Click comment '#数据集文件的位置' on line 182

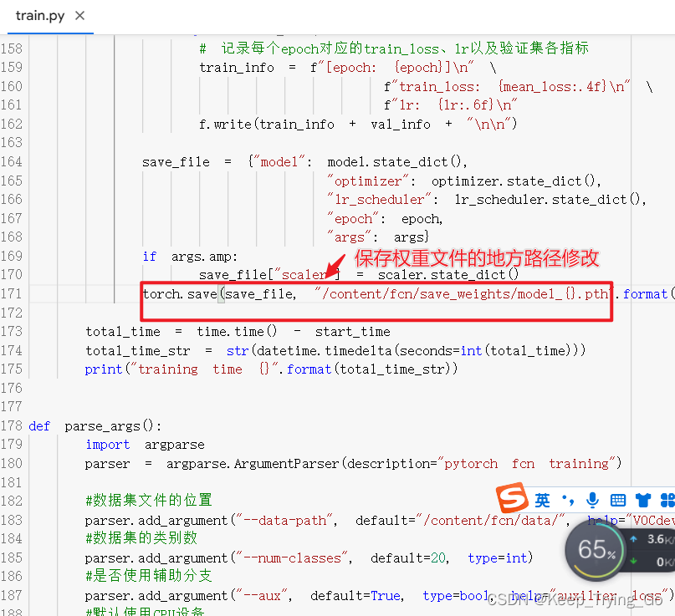(x=149, y=501)
